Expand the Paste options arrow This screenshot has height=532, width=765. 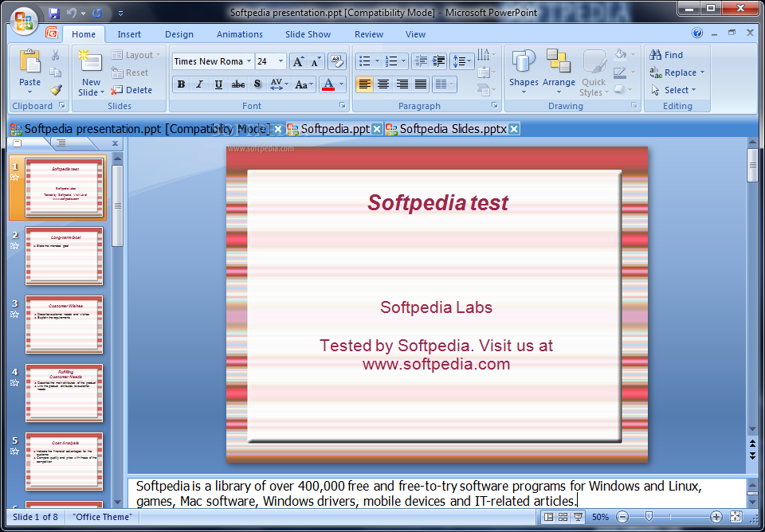tap(29, 92)
